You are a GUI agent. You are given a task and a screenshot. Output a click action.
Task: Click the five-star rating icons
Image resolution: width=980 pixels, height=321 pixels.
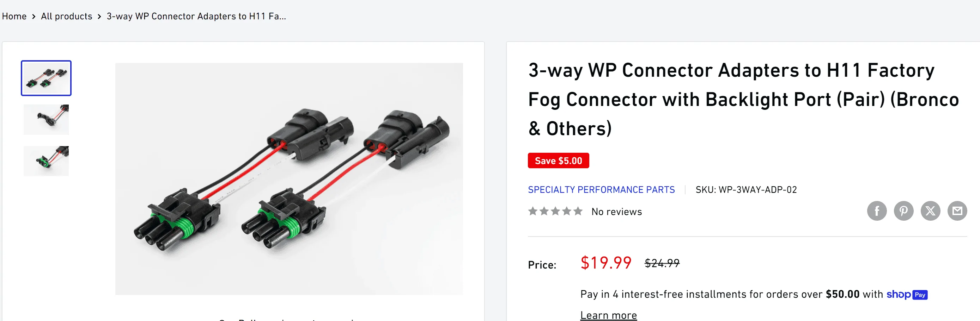[x=555, y=211]
